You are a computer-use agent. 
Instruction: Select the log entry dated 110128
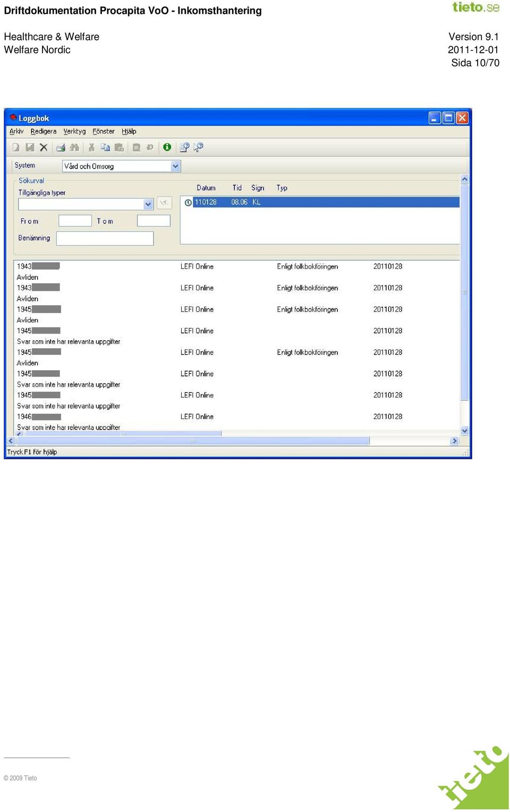[x=326, y=202]
